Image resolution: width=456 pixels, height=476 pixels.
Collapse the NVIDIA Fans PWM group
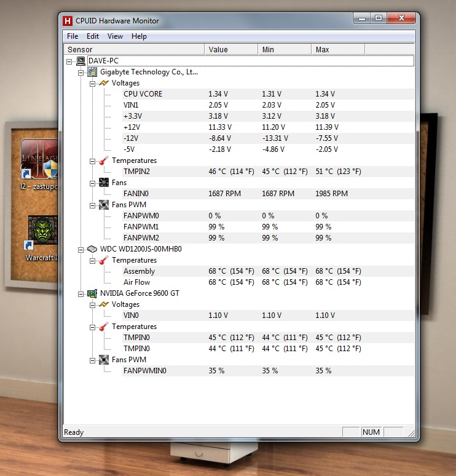(92, 360)
